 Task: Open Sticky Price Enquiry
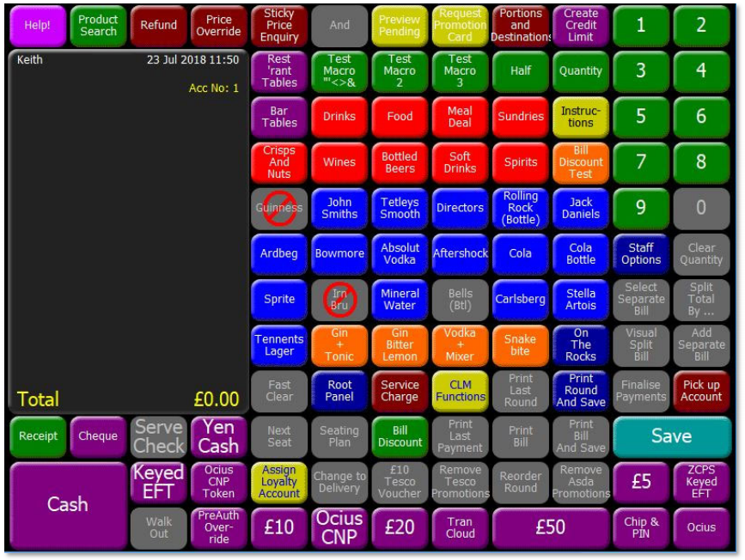pos(279,26)
